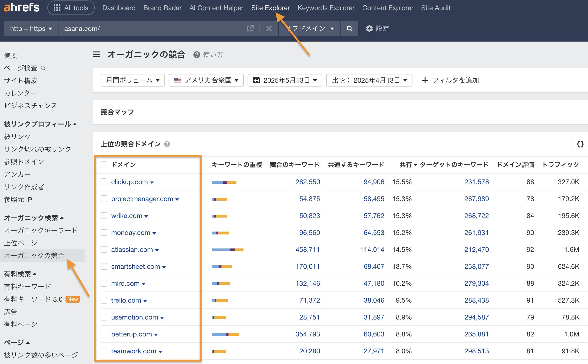Check the atlassian.com checkbox
Image resolution: width=588 pixels, height=364 pixels.
coord(104,249)
